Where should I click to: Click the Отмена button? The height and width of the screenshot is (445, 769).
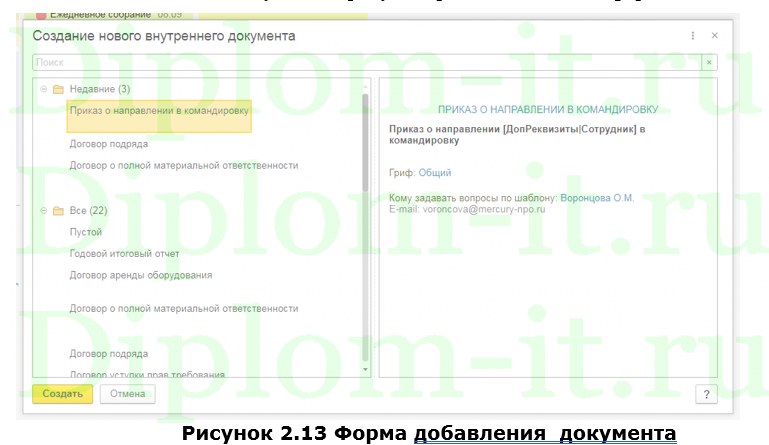point(128,394)
